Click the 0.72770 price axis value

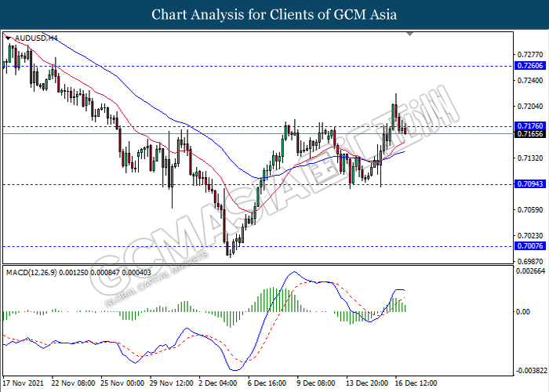coord(530,55)
